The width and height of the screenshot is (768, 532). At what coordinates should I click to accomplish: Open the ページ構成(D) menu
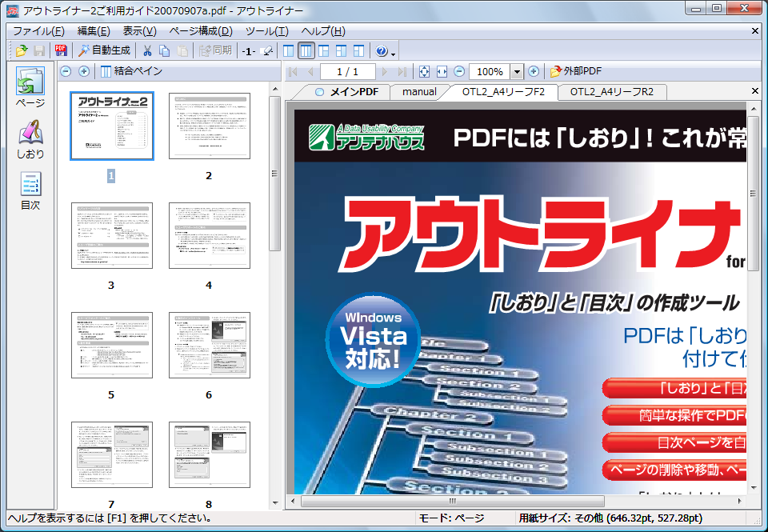click(x=201, y=31)
